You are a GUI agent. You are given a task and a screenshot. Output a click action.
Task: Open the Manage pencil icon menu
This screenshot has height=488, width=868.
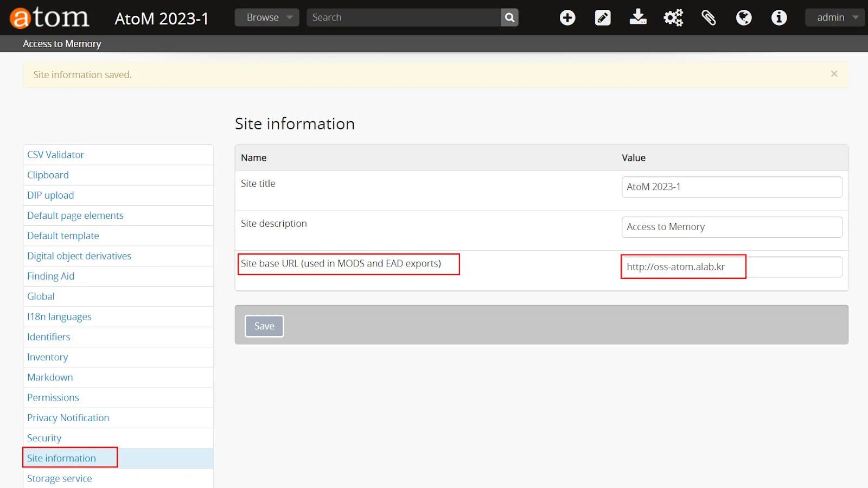(x=603, y=18)
